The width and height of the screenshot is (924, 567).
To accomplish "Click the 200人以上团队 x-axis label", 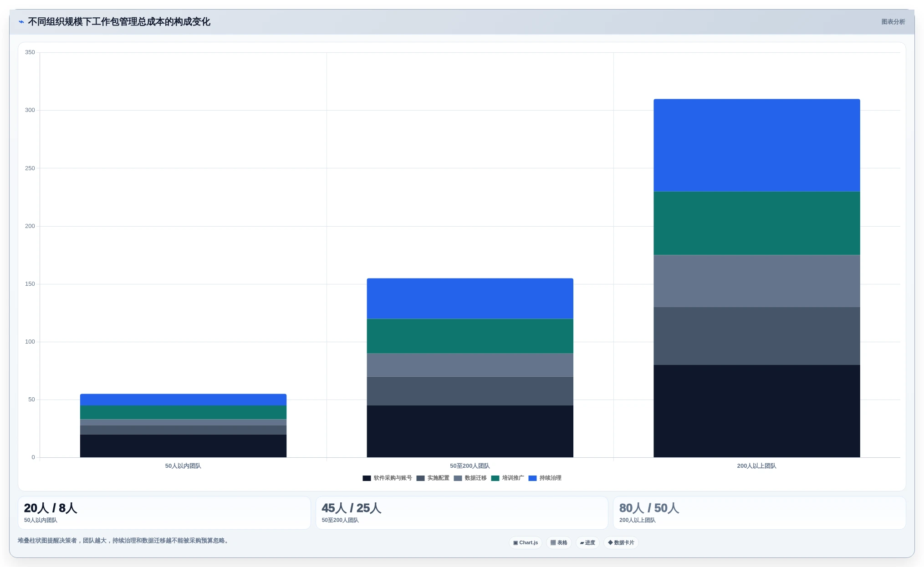I will [x=756, y=466].
